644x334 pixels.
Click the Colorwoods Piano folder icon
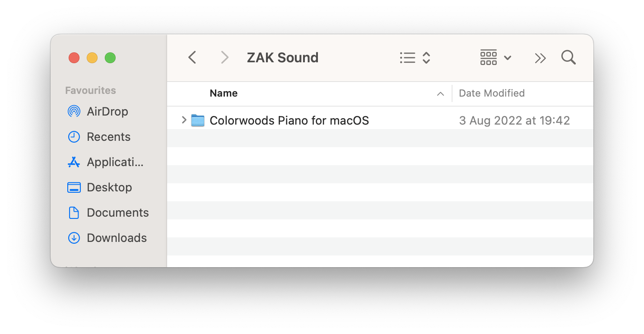click(198, 121)
